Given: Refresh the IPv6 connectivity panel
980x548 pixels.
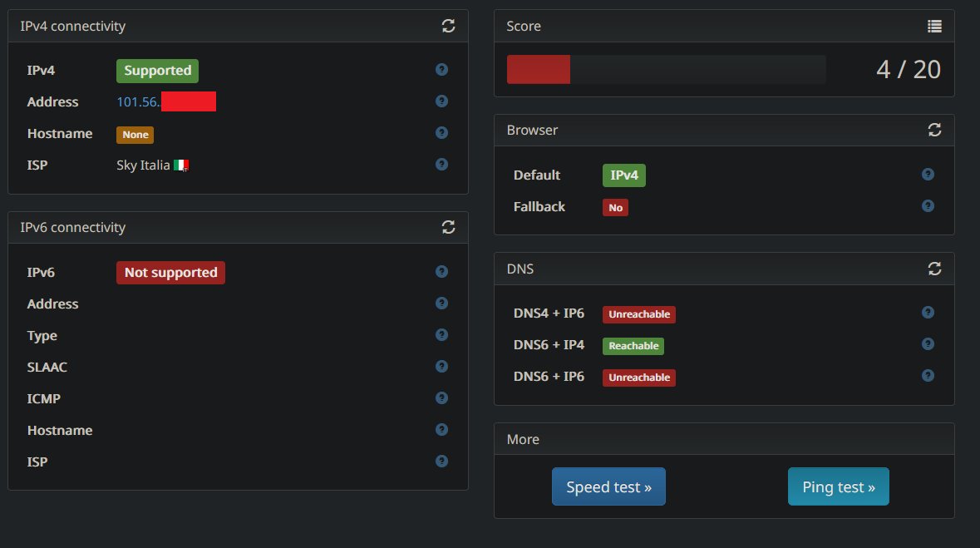Looking at the screenshot, I should tap(448, 227).
